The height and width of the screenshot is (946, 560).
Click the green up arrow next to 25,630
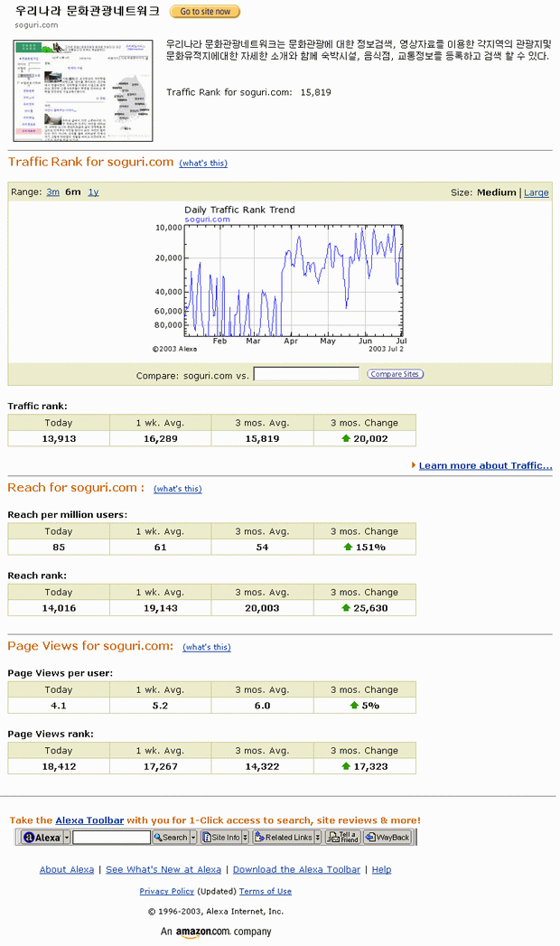(346, 607)
